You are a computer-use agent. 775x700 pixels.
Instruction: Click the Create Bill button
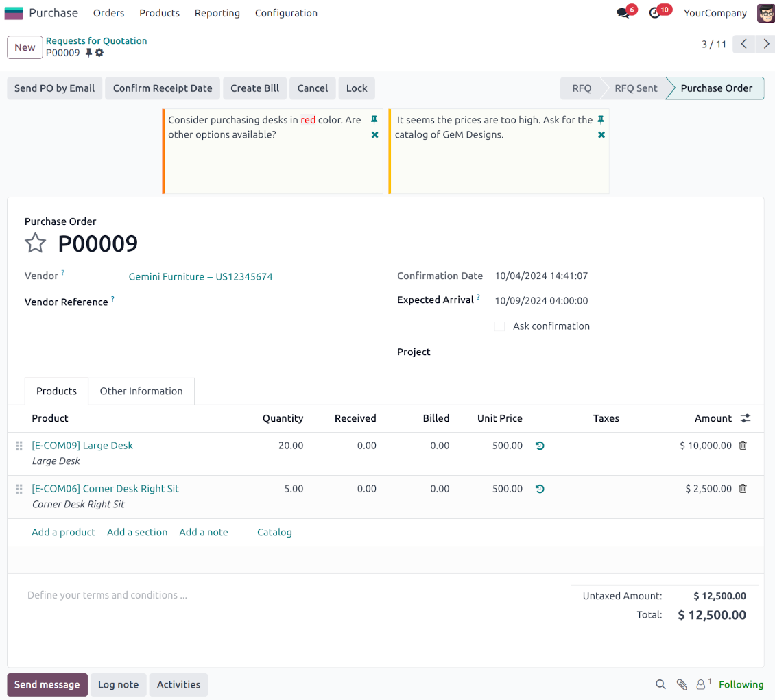[x=254, y=88]
